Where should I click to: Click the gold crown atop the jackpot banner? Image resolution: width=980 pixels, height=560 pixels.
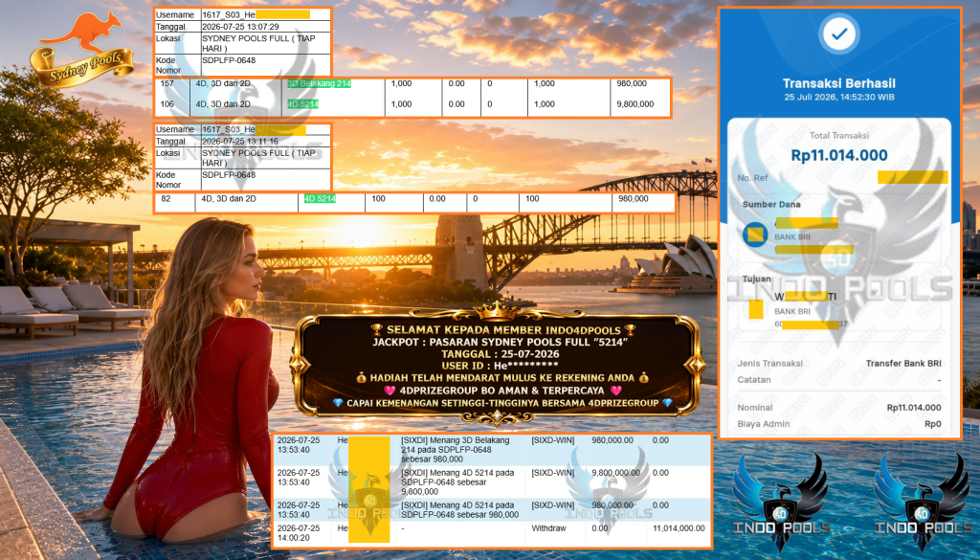pyautogui.click(x=497, y=310)
